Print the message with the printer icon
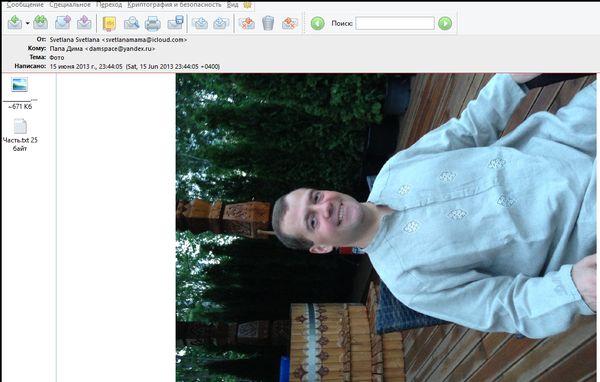Image resolution: width=600 pixels, height=382 pixels. pyautogui.click(x=153, y=23)
